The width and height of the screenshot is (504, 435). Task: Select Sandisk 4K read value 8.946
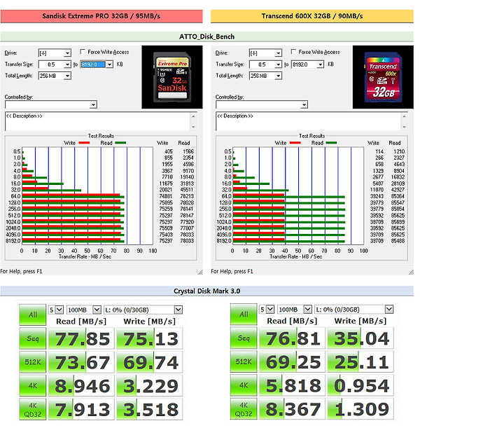point(81,386)
